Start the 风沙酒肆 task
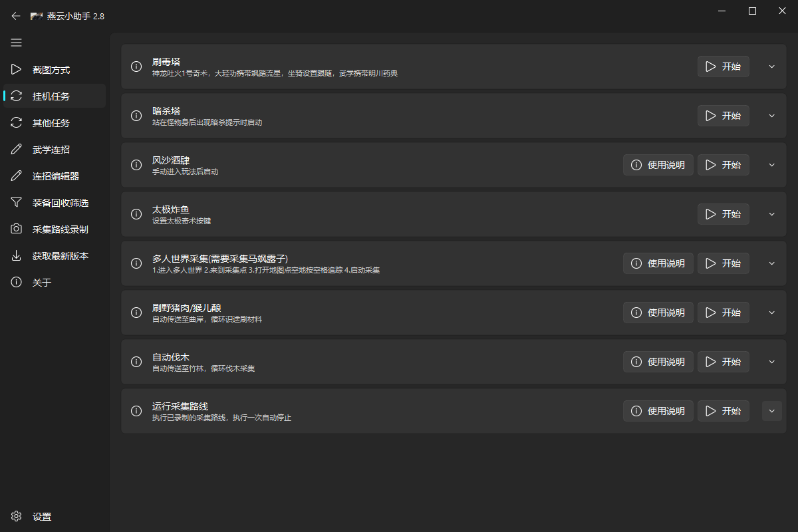This screenshot has width=798, height=532. [x=724, y=165]
